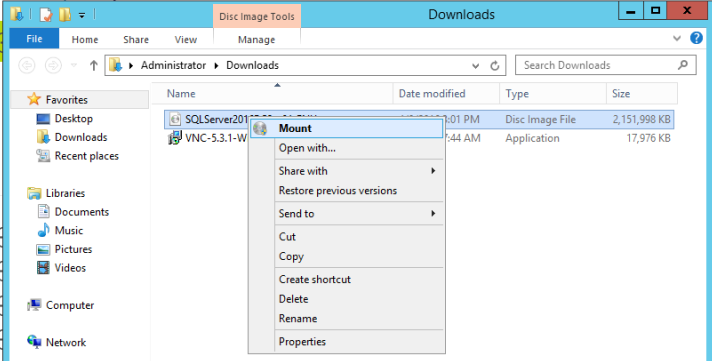This screenshot has width=712, height=361.
Task: Choose Mount from the context menu
Action: [x=346, y=129]
